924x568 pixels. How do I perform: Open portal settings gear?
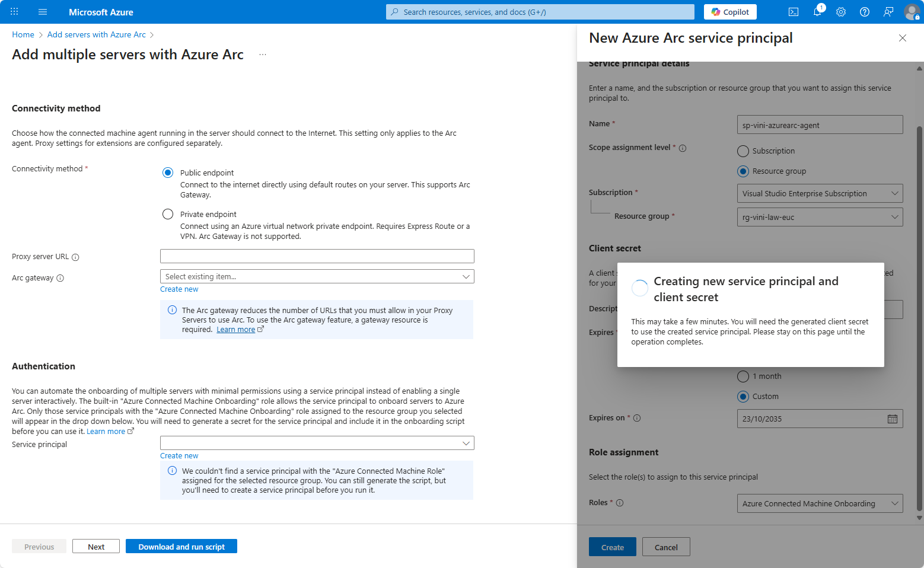840,12
